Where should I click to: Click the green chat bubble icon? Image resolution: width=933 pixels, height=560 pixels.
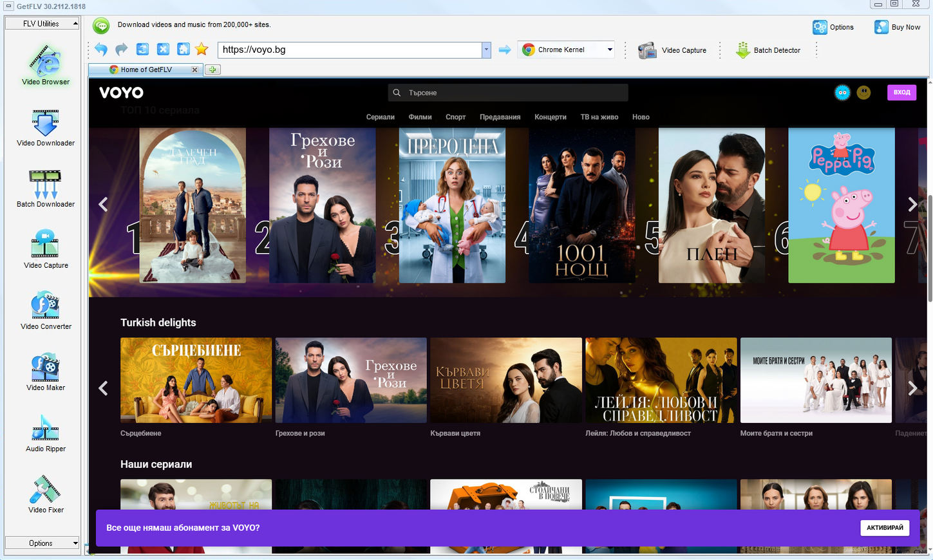pyautogui.click(x=101, y=26)
